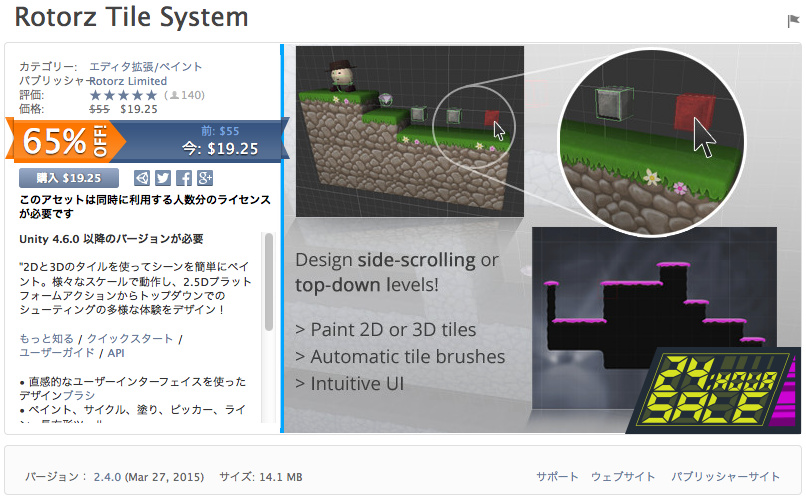Click the 'Automatic tile brushes' text
The image size is (806, 499).
[408, 357]
